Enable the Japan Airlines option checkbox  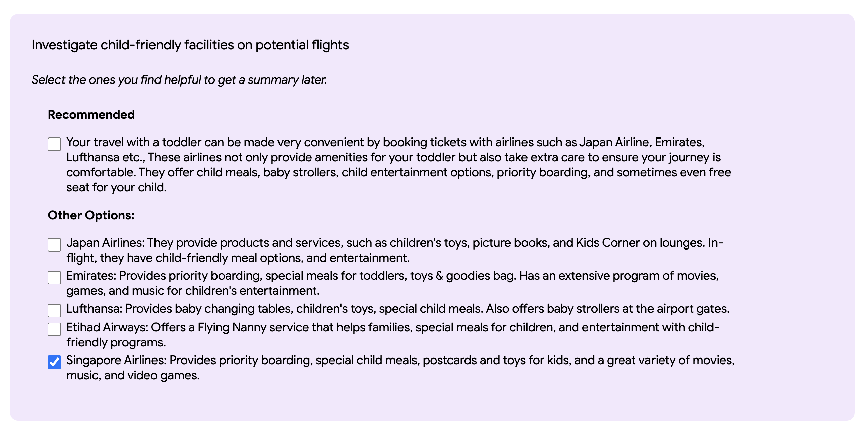[54, 245]
